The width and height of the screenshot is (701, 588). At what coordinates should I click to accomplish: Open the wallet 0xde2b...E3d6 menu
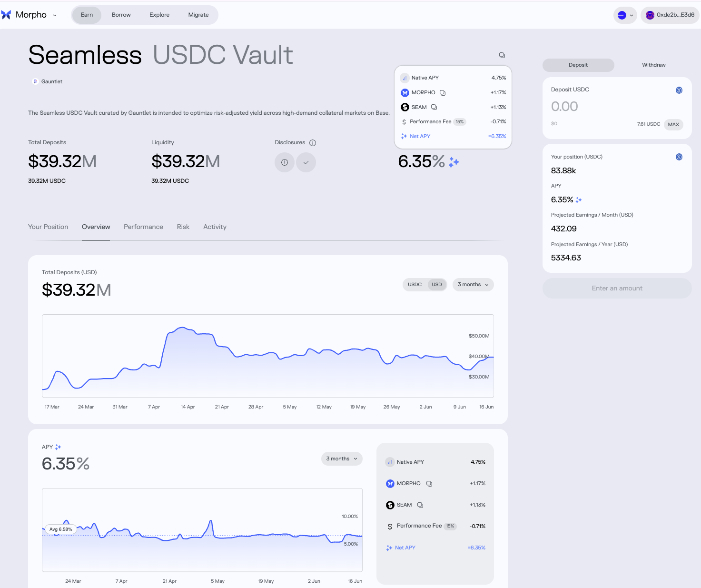670,15
